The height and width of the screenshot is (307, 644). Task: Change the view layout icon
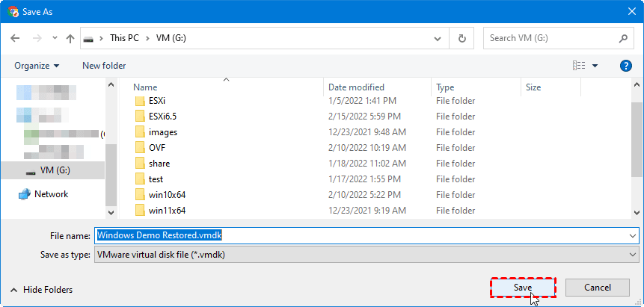(x=579, y=66)
